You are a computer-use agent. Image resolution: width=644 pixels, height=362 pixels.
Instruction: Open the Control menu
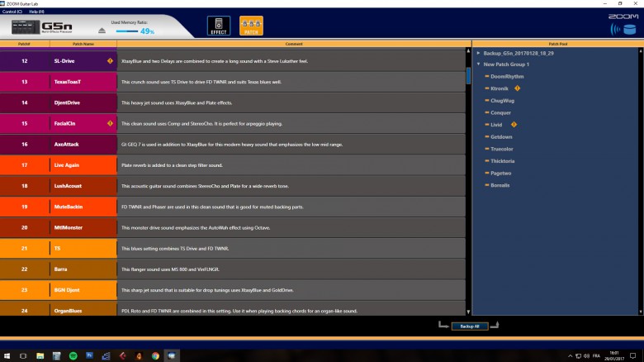(x=12, y=12)
